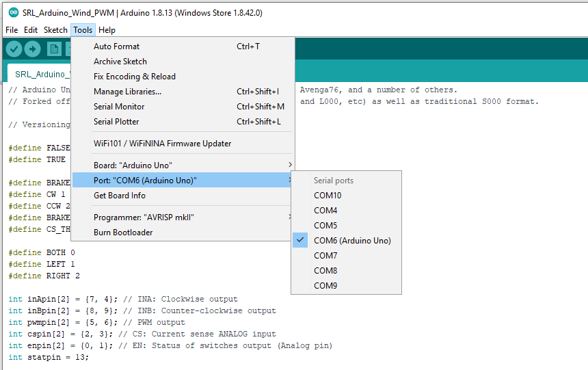588x370 pixels.
Task: Choose COM9 serial port
Action: coord(346,286)
